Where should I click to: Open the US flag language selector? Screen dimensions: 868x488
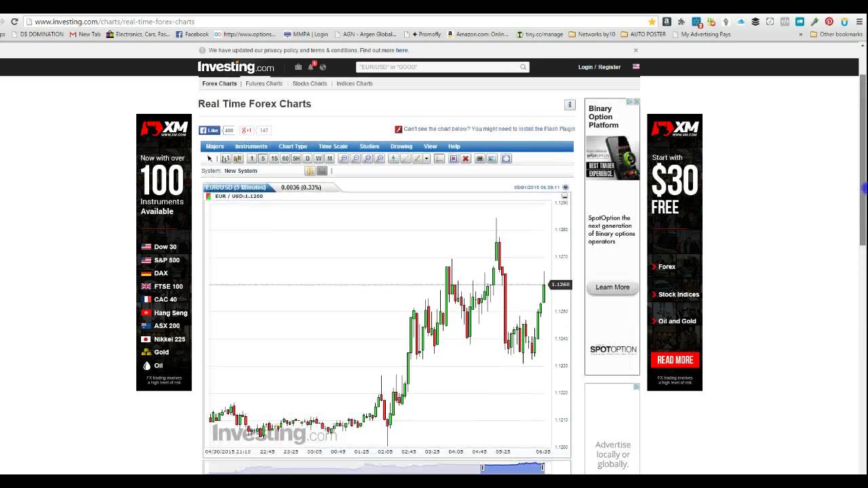click(x=636, y=66)
